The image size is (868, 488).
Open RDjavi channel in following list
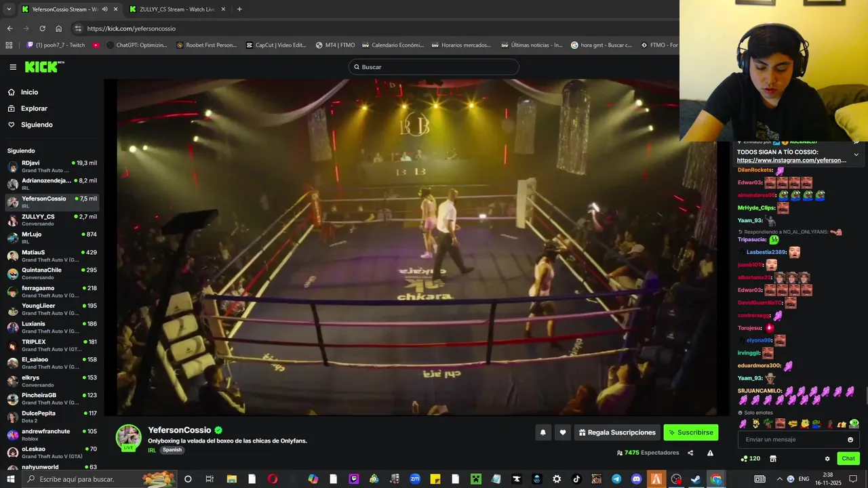[52, 166]
